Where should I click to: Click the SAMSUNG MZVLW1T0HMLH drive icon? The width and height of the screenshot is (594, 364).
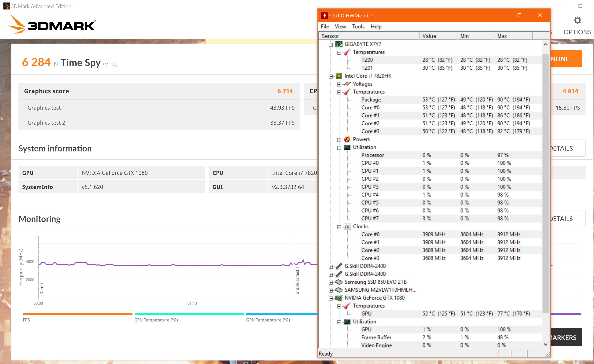pos(339,290)
